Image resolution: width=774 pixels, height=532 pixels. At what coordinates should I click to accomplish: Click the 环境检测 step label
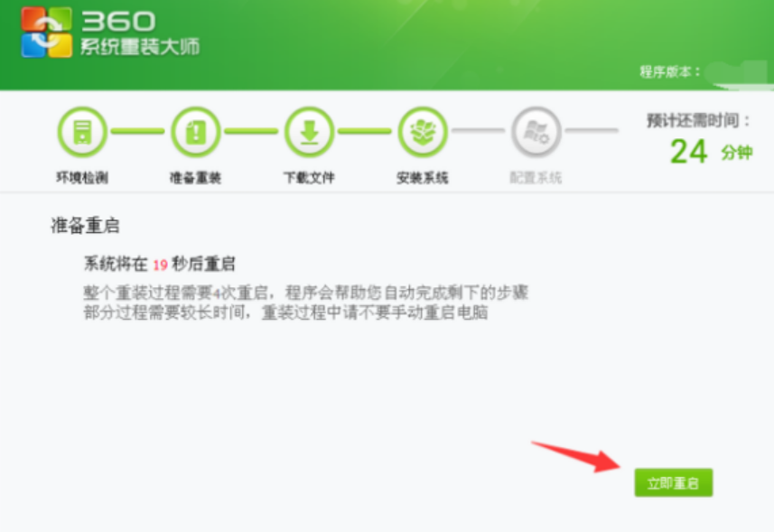click(x=82, y=178)
